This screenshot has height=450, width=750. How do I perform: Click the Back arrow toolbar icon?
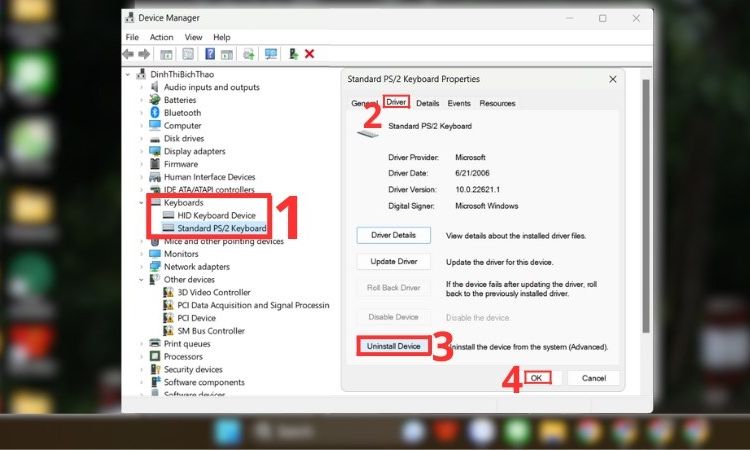tap(130, 54)
